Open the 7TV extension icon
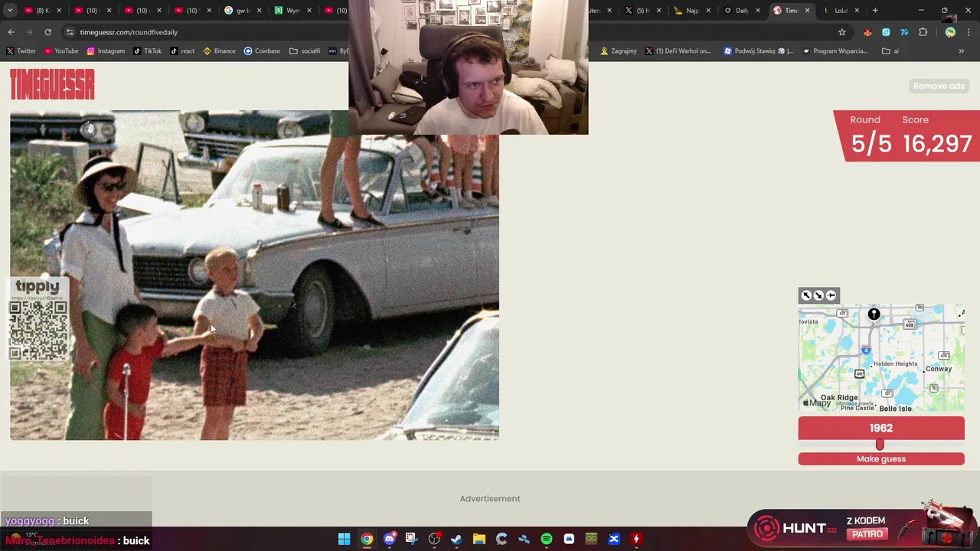This screenshot has width=980, height=551. 904,32
